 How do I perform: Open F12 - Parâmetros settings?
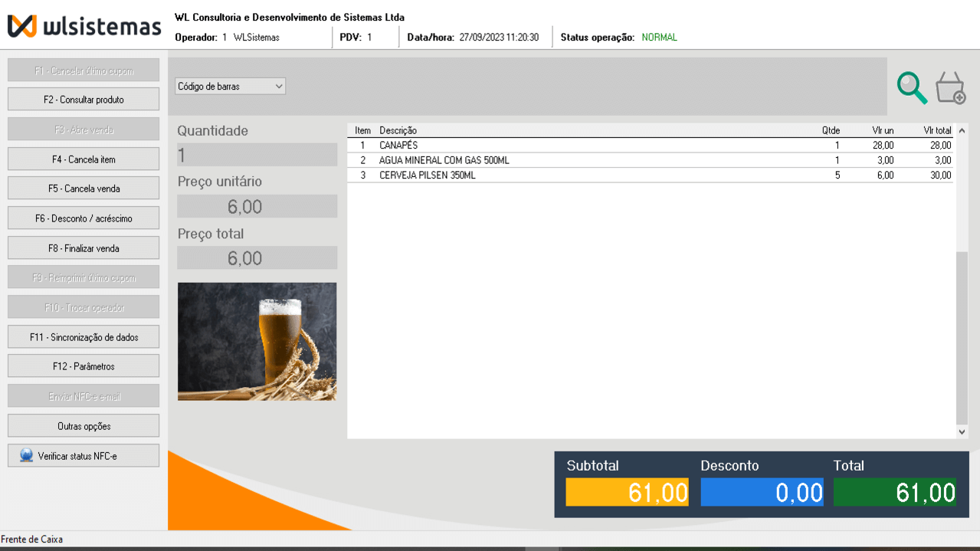click(84, 366)
